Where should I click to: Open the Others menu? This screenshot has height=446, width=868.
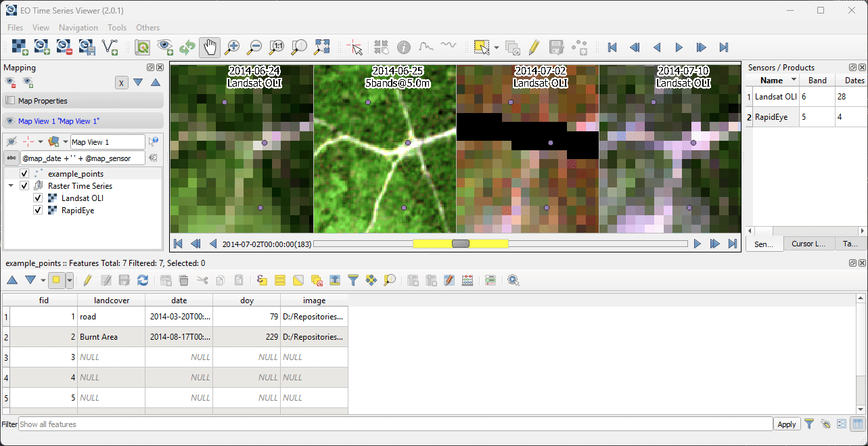[x=148, y=28]
